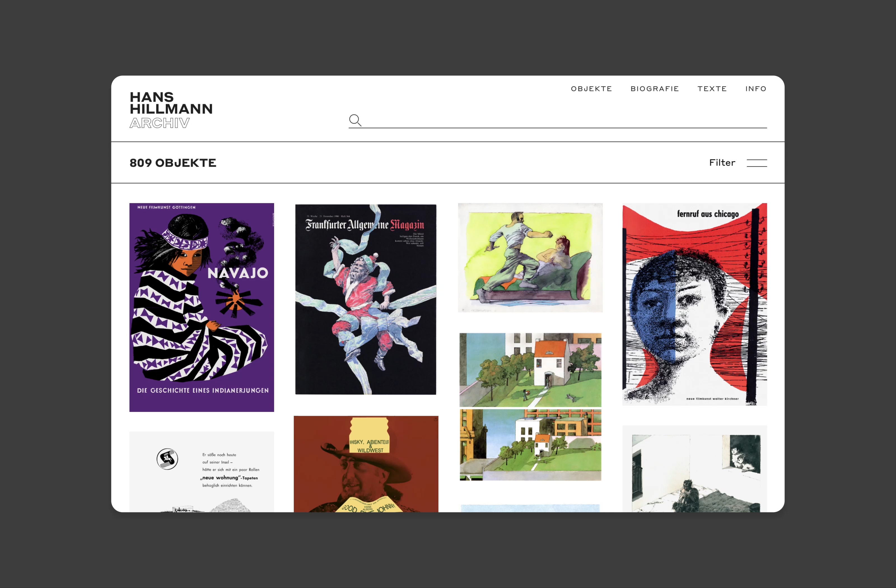Open the Frankfurter Allgemeine Magazin cover
Image resolution: width=896 pixels, height=588 pixels.
click(366, 300)
